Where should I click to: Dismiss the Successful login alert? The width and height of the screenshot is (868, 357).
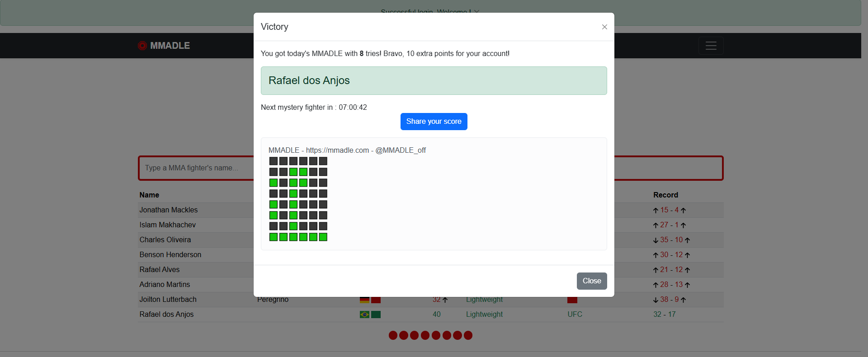point(477,12)
